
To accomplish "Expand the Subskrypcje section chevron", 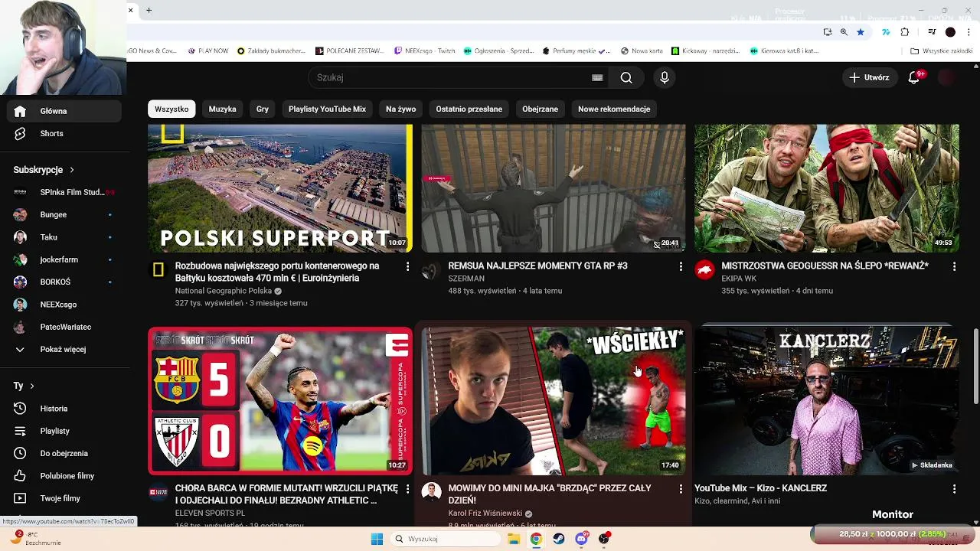I will pyautogui.click(x=72, y=170).
